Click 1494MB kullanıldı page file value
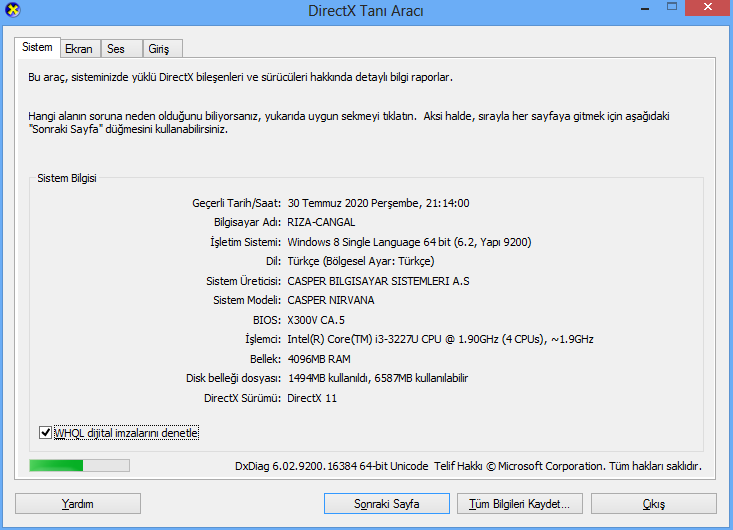Image resolution: width=733 pixels, height=530 pixels. [378, 378]
